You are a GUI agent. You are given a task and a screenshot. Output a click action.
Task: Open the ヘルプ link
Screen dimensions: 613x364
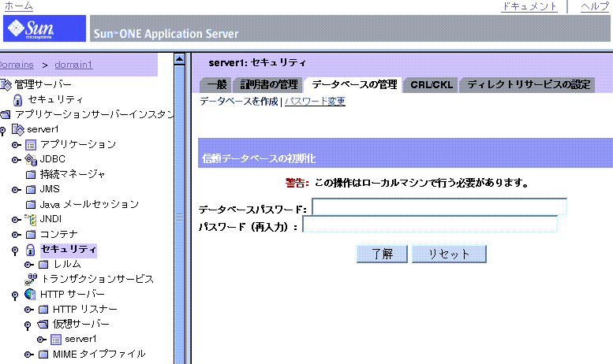pyautogui.click(x=595, y=6)
